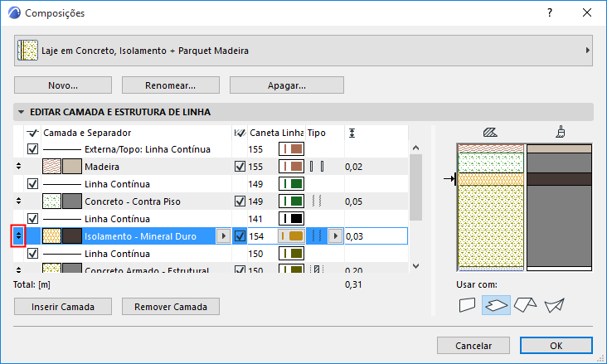
Task: Open the composite name dropdown arrow
Action: click(588, 51)
